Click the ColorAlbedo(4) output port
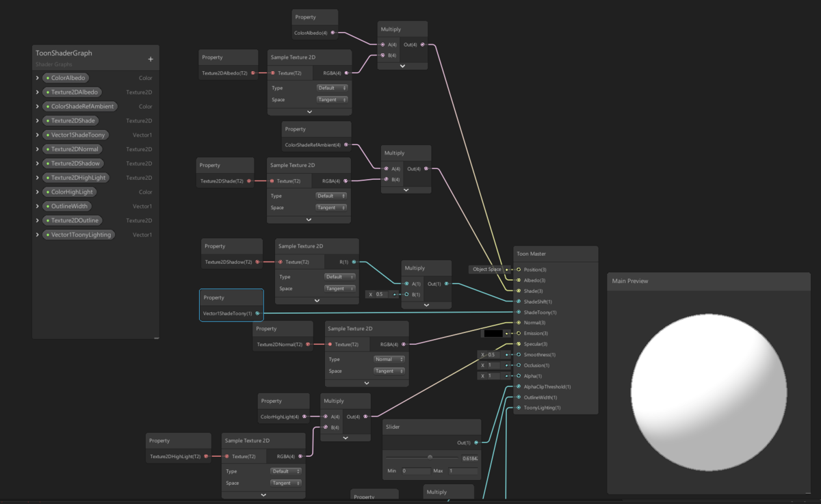 (x=333, y=32)
